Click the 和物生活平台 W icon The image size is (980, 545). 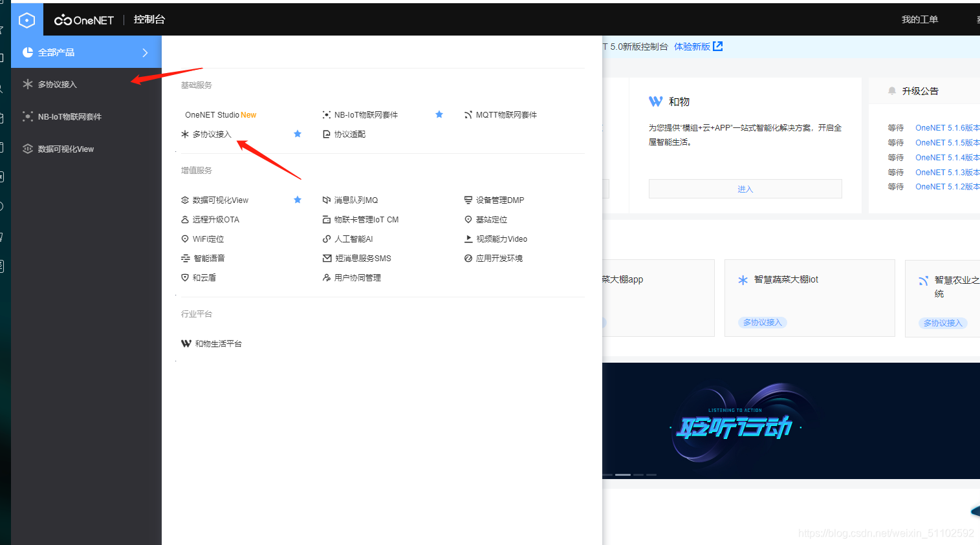(186, 344)
